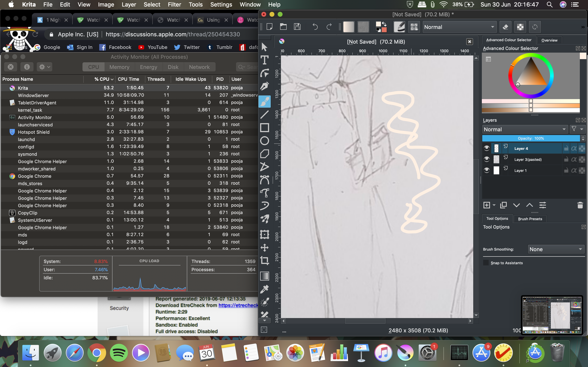588x367 pixels.
Task: Select the Rectangle shape tool
Action: [x=264, y=127]
